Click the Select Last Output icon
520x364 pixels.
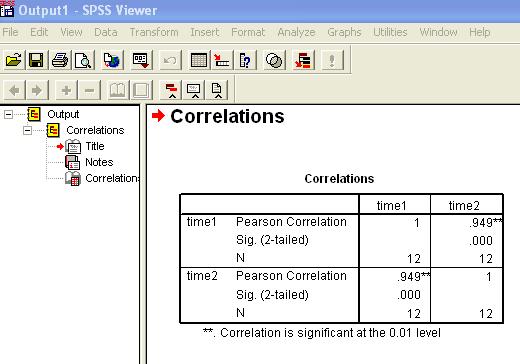[x=303, y=60]
